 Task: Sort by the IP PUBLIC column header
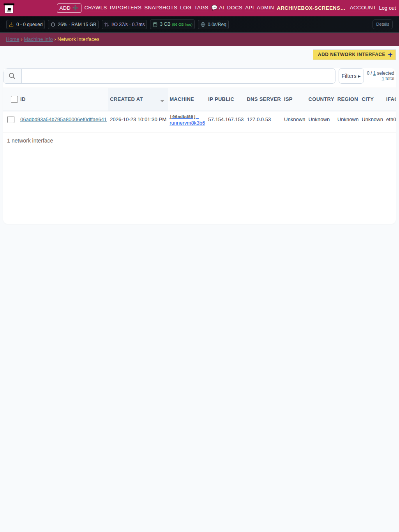click(221, 99)
